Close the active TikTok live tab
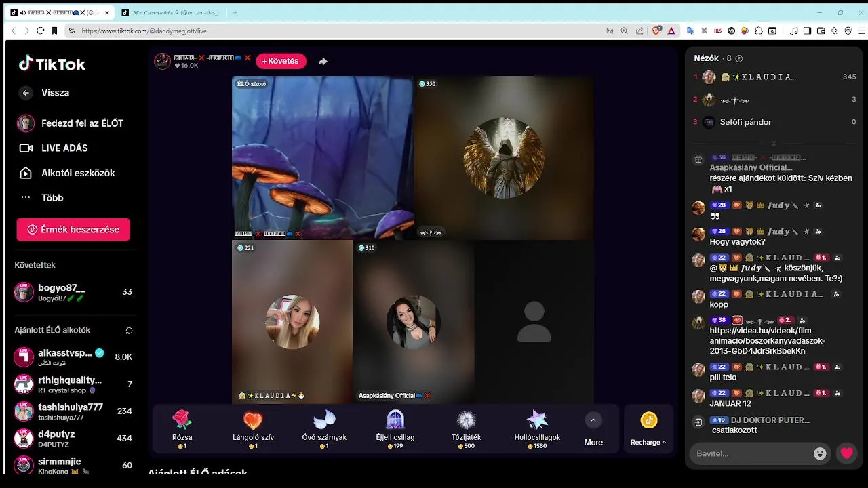The width and height of the screenshot is (868, 488). (x=106, y=12)
